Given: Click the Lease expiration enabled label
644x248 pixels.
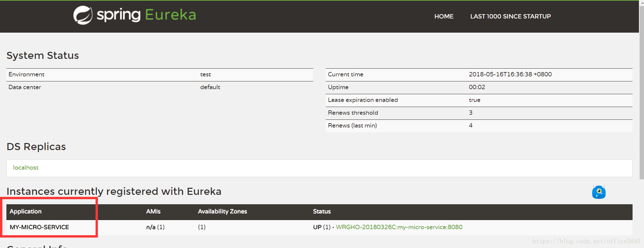Looking at the screenshot, I should 363,100.
